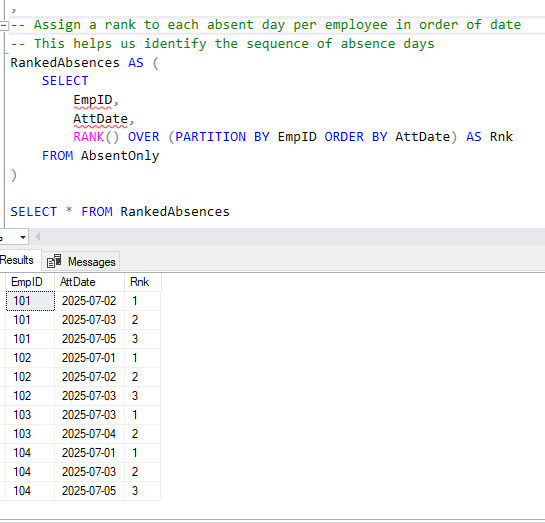Click the first result cell containing 101

(x=30, y=301)
